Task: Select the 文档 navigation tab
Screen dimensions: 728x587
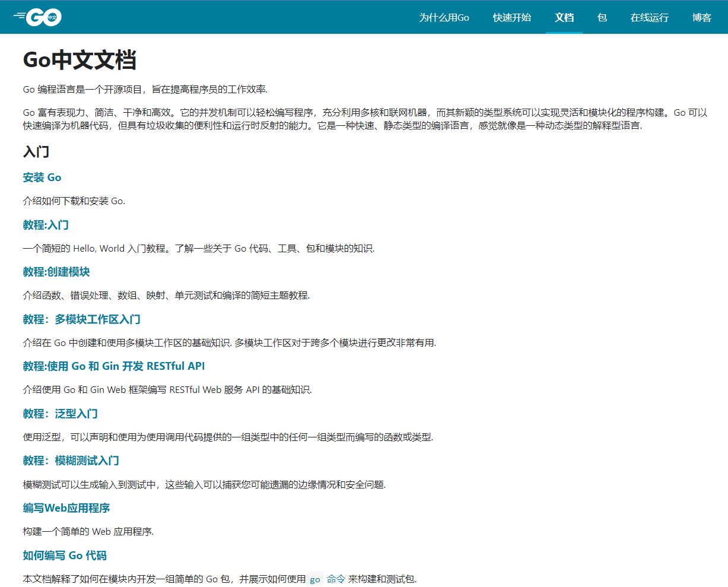Action: point(564,17)
